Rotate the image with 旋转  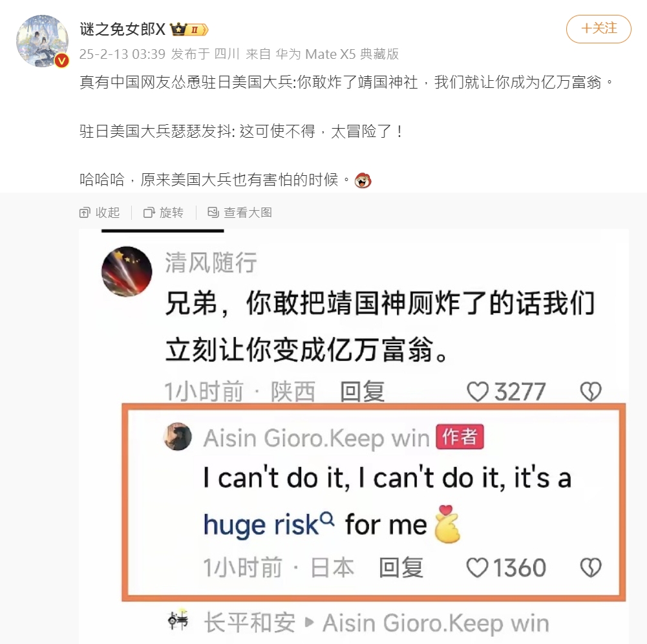164,213
